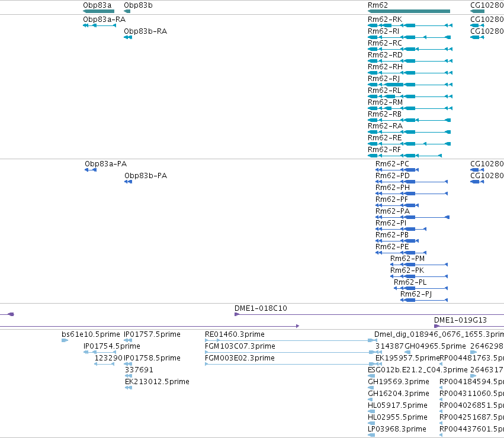Pick the LP03968.3prime EST label
504x438 pixels.
397,429
